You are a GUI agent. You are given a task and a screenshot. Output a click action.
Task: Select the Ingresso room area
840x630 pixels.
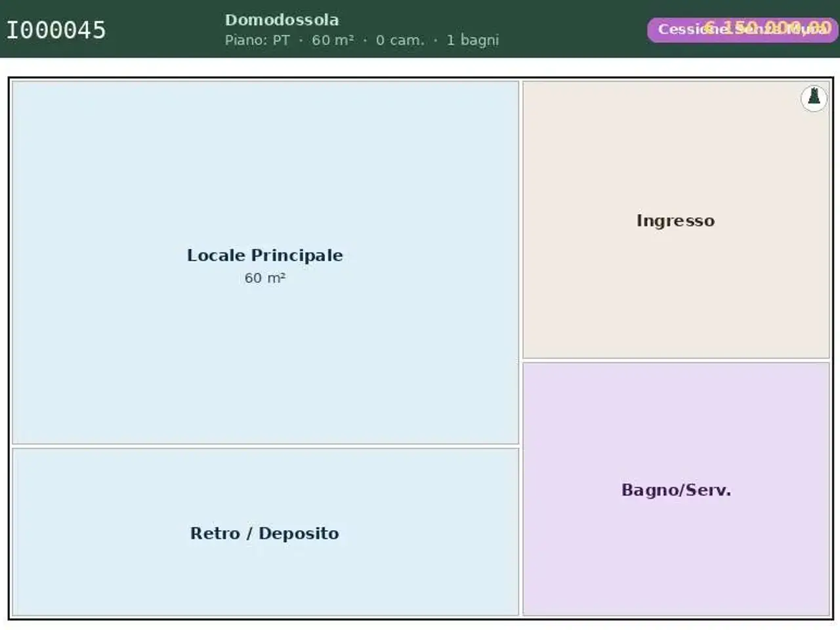(676, 220)
